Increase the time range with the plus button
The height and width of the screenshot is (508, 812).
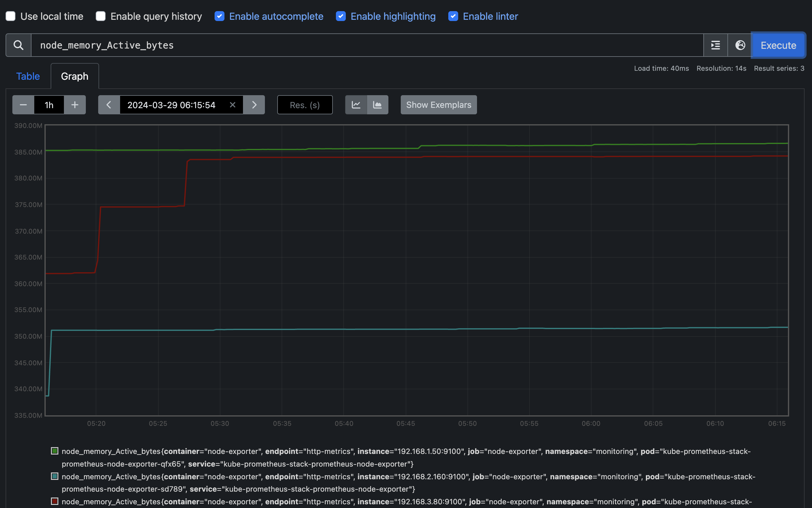click(75, 105)
